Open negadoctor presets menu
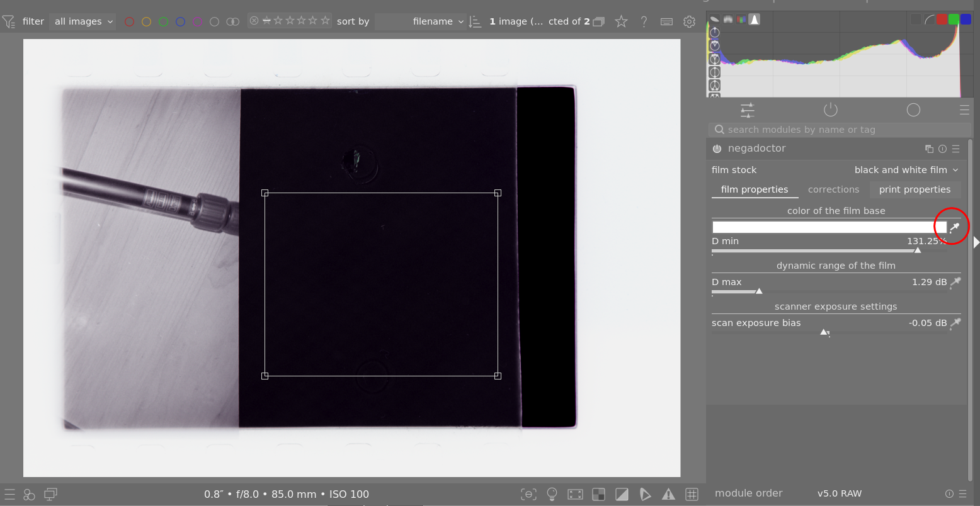The image size is (980, 506). pyautogui.click(x=955, y=149)
